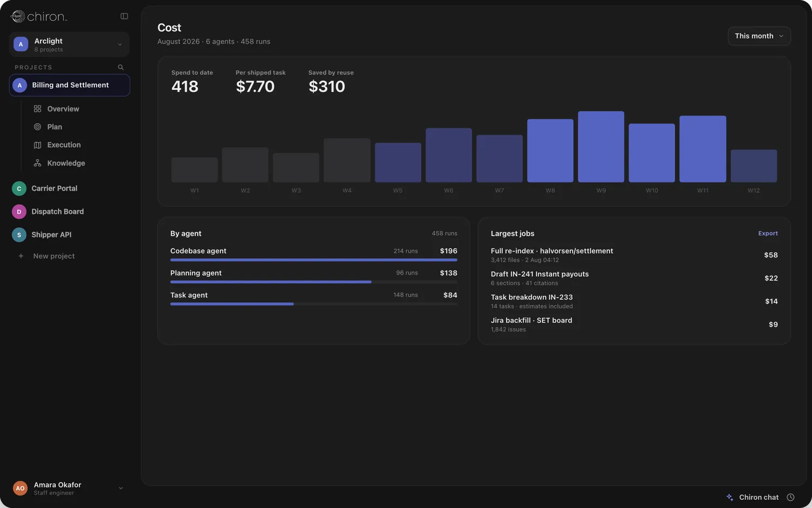
Task: Click the Chiron logo icon
Action: click(x=18, y=16)
